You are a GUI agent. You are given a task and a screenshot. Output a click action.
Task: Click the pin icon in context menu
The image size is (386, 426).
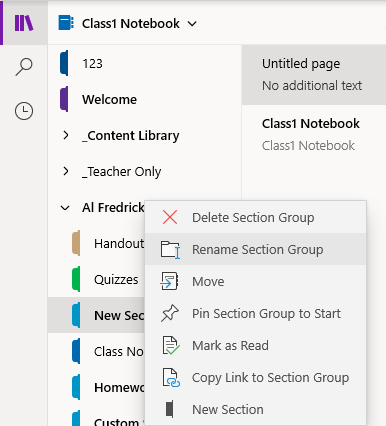click(170, 313)
